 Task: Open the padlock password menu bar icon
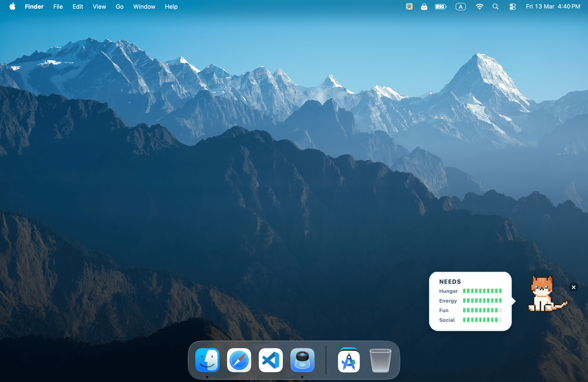coord(424,7)
